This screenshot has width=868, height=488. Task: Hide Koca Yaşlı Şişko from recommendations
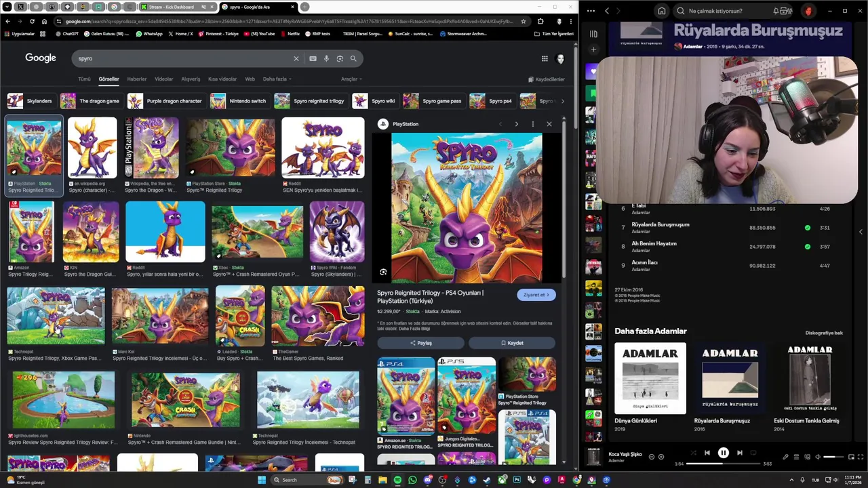tap(652, 457)
